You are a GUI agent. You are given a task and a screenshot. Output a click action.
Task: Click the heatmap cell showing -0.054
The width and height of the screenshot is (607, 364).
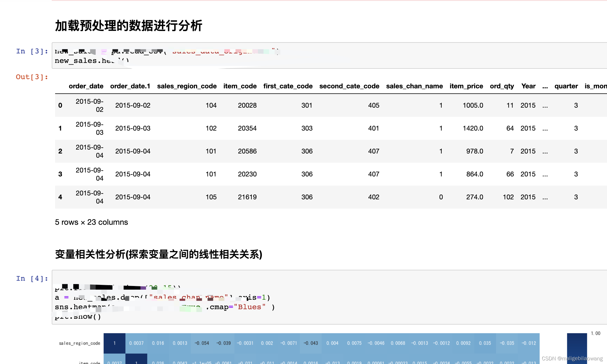[202, 343]
